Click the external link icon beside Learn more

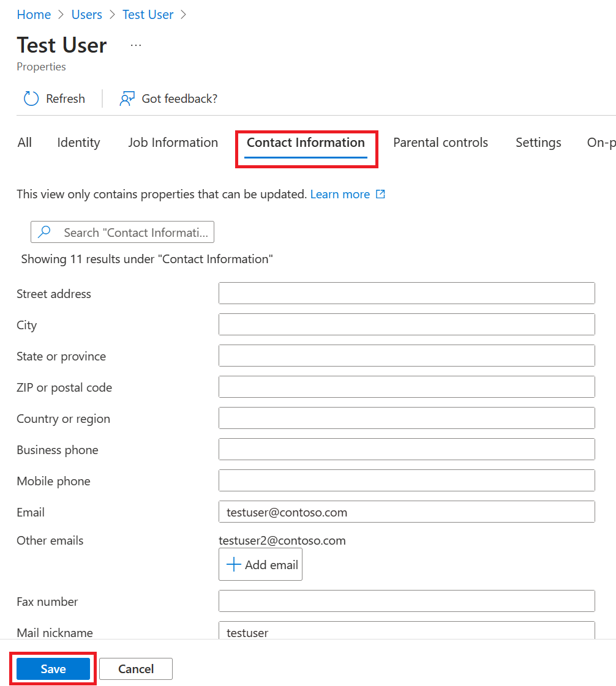pos(380,194)
